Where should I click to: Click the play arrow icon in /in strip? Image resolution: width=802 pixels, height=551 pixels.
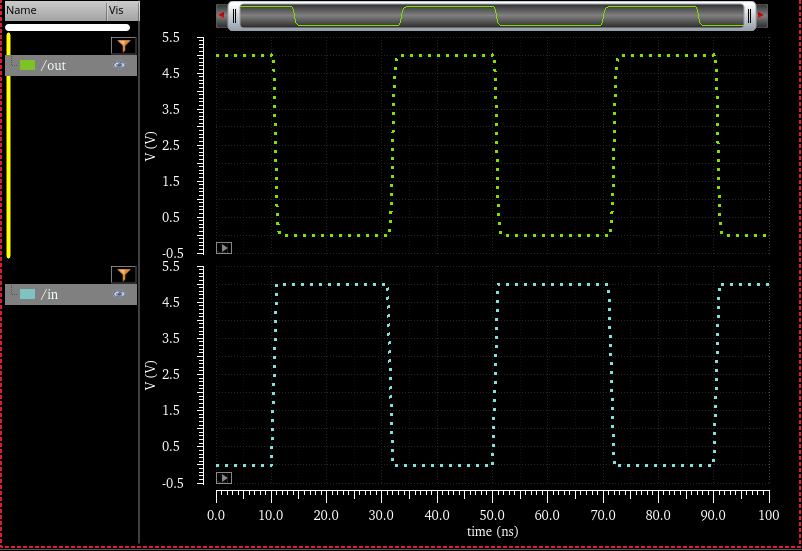pyautogui.click(x=224, y=478)
